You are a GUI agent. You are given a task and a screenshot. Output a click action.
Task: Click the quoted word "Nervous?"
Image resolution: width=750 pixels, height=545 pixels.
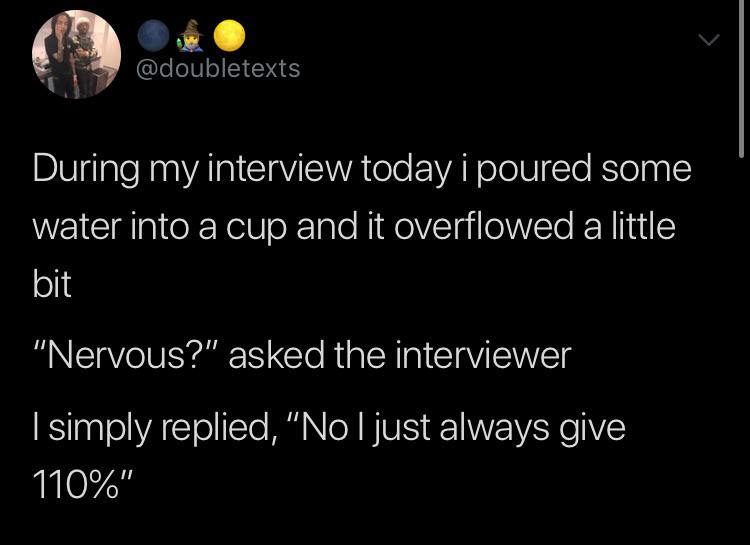(125, 355)
